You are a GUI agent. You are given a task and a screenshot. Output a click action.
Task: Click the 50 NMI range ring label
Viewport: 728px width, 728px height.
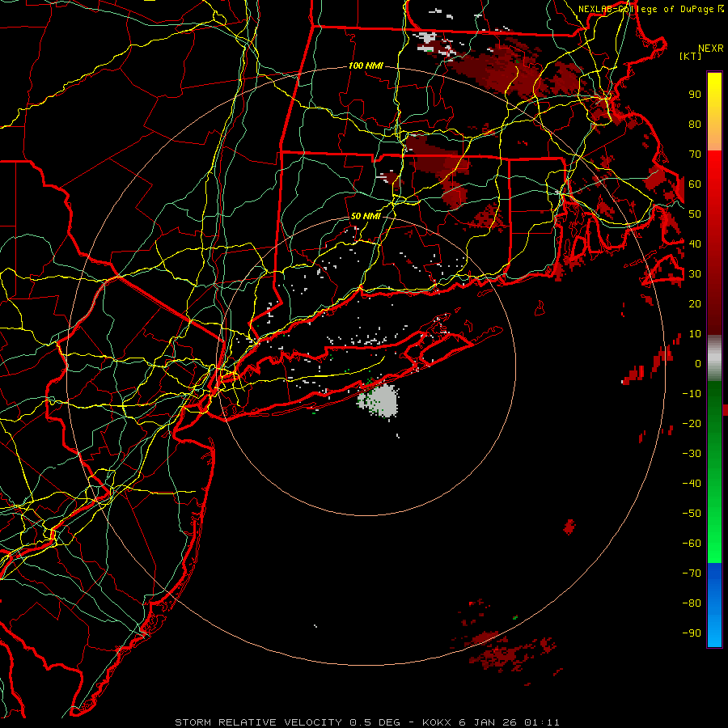[x=366, y=216]
